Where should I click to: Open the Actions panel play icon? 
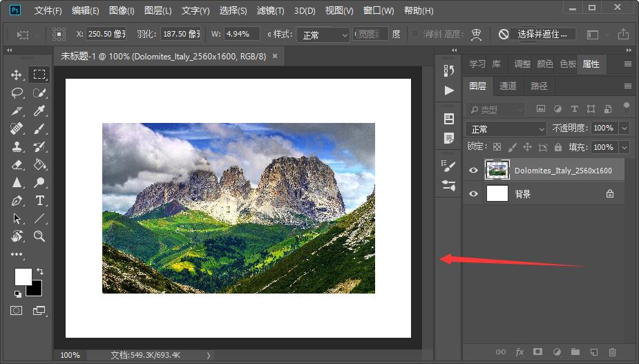tap(449, 90)
